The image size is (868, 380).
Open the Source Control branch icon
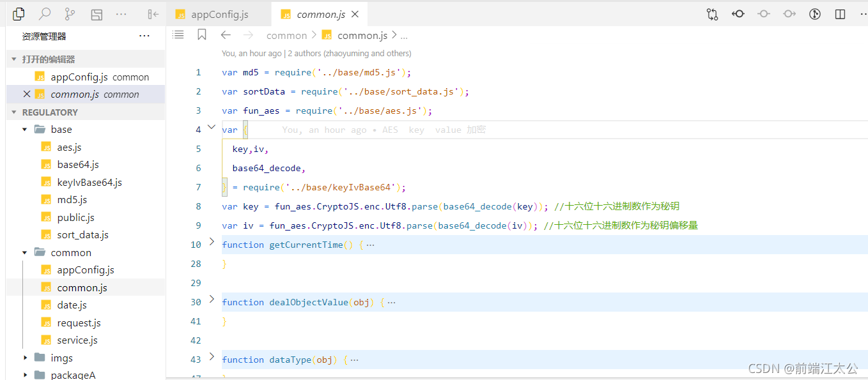click(x=70, y=13)
